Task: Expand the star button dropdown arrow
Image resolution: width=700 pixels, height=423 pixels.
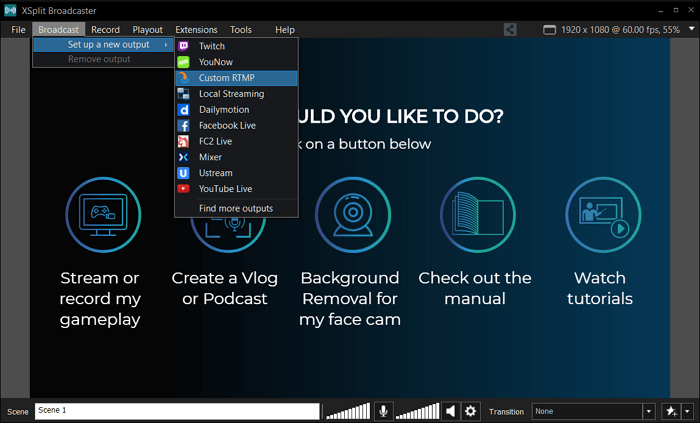Action: point(688,411)
